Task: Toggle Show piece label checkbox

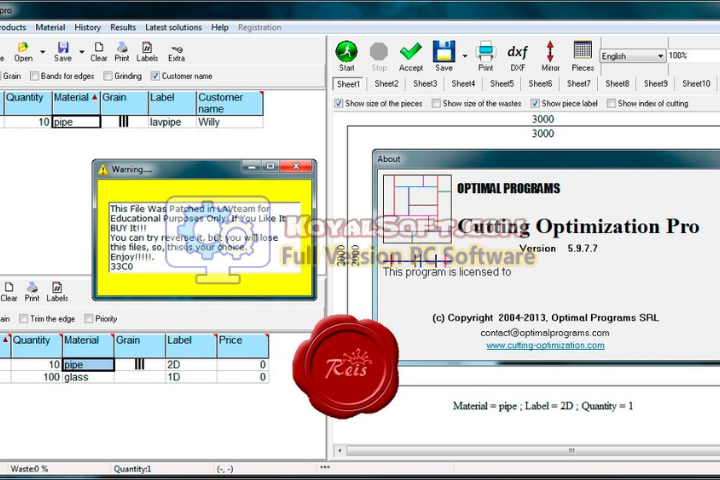Action: pos(534,103)
